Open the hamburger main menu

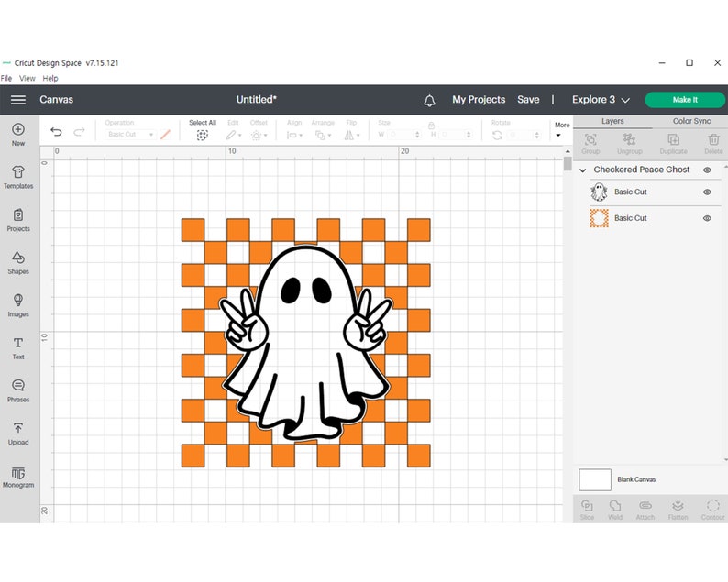pos(18,100)
